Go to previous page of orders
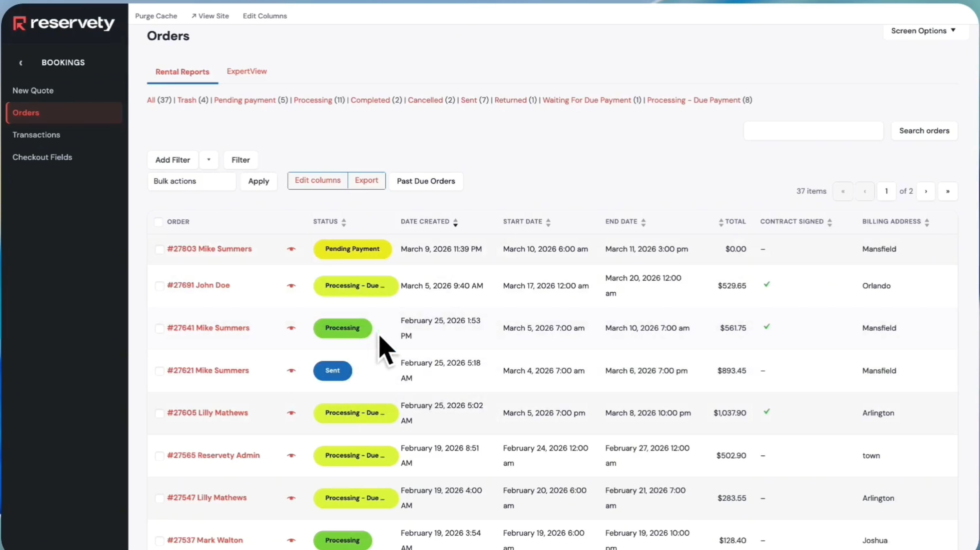The image size is (980, 550). pos(865,191)
